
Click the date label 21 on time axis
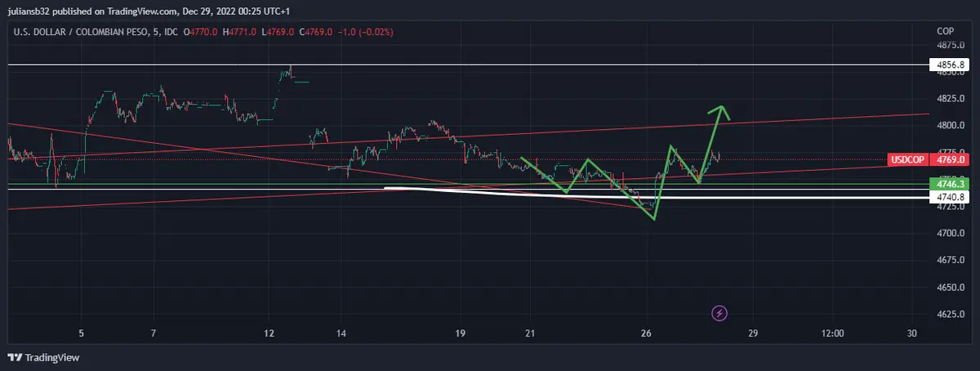530,333
